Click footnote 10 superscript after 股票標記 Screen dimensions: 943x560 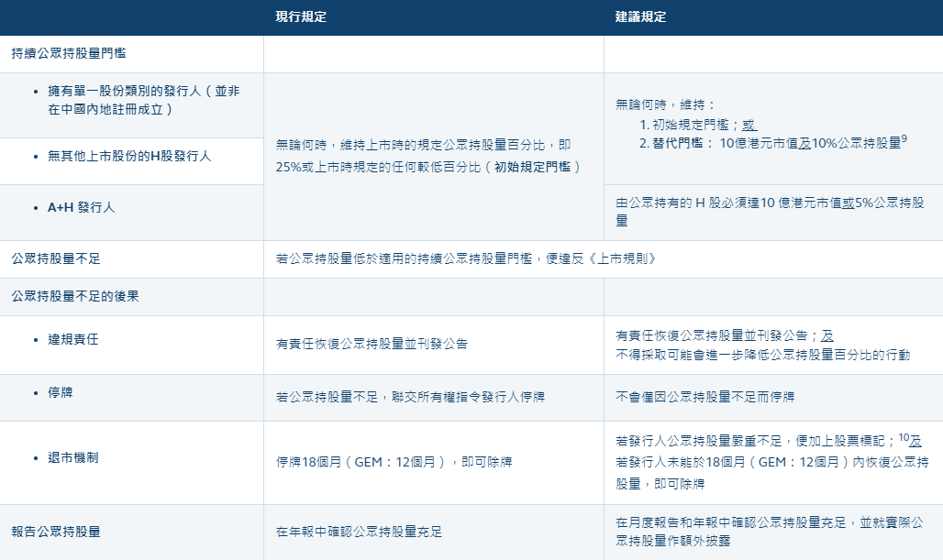click(x=903, y=437)
